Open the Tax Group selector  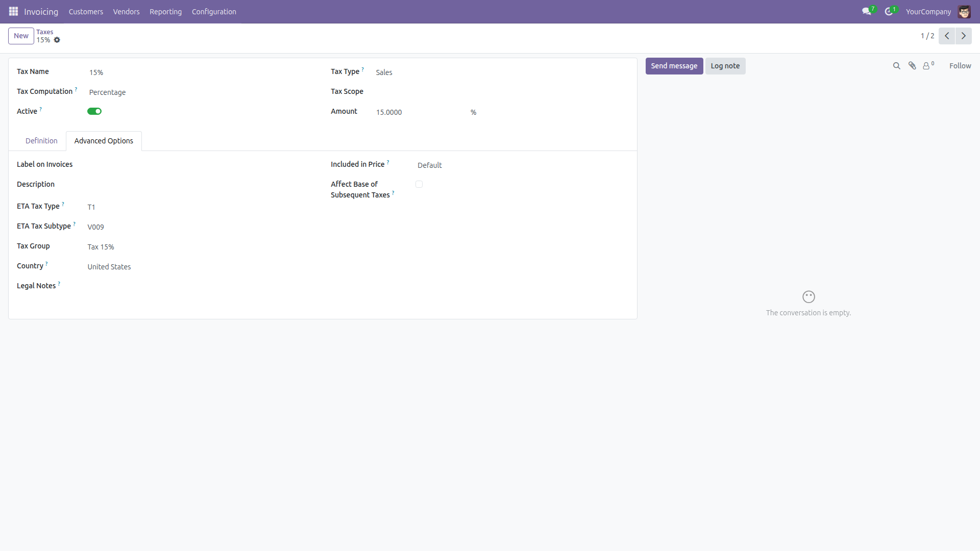(202, 247)
